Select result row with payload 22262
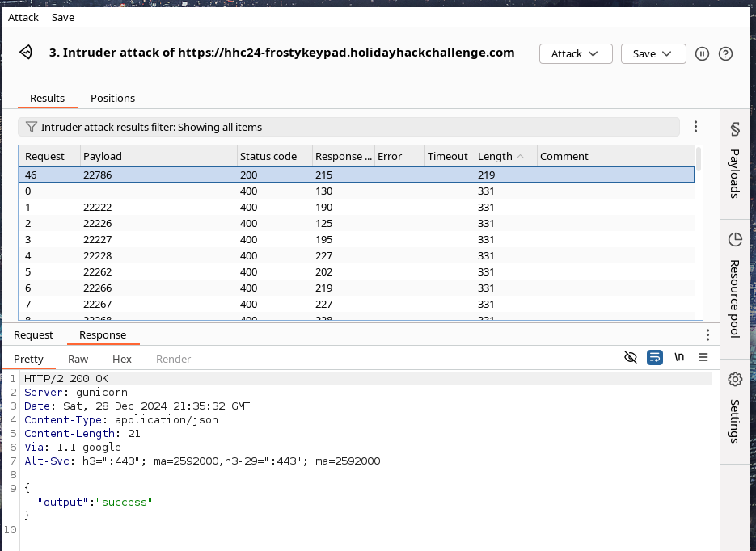 357,271
